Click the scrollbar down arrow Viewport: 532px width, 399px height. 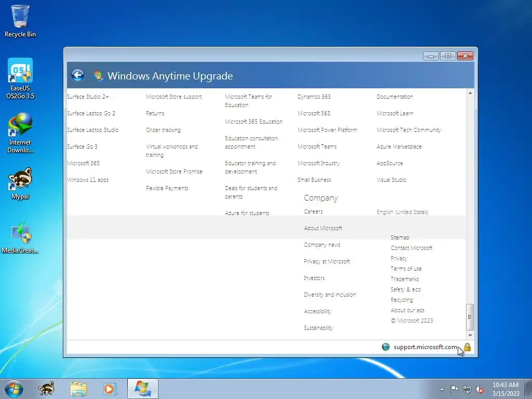coord(470,335)
